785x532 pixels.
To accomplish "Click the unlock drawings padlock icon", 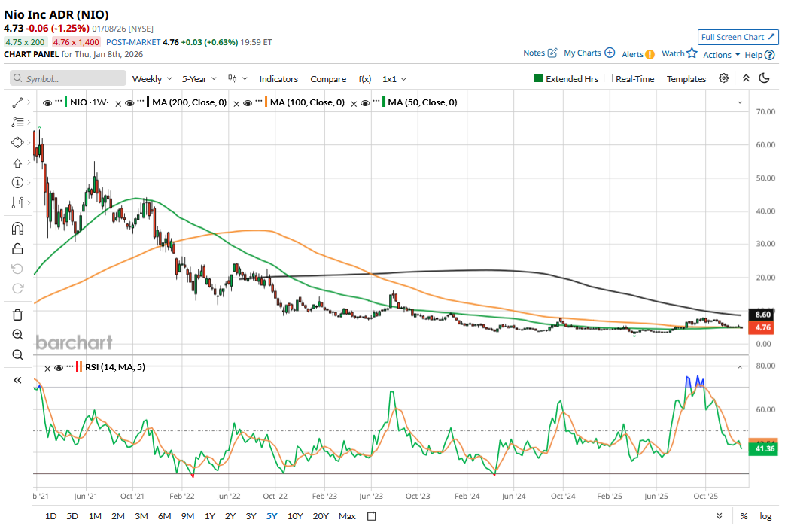I will (17, 249).
